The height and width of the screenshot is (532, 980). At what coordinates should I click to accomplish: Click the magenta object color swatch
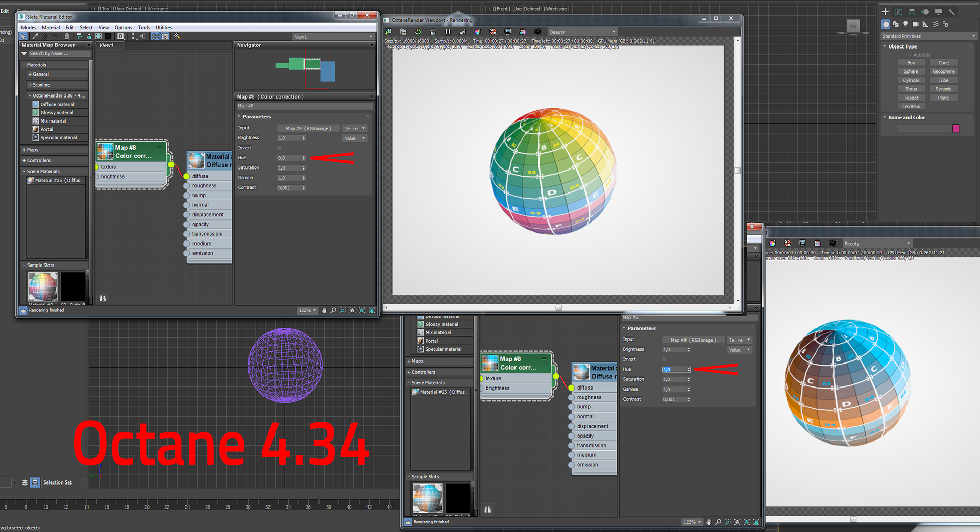point(956,129)
